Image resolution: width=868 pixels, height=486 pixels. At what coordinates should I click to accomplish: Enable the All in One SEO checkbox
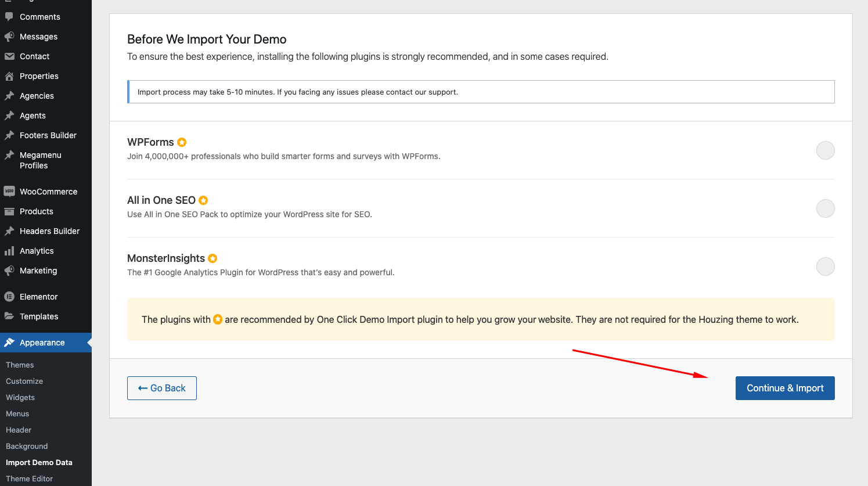coord(825,208)
